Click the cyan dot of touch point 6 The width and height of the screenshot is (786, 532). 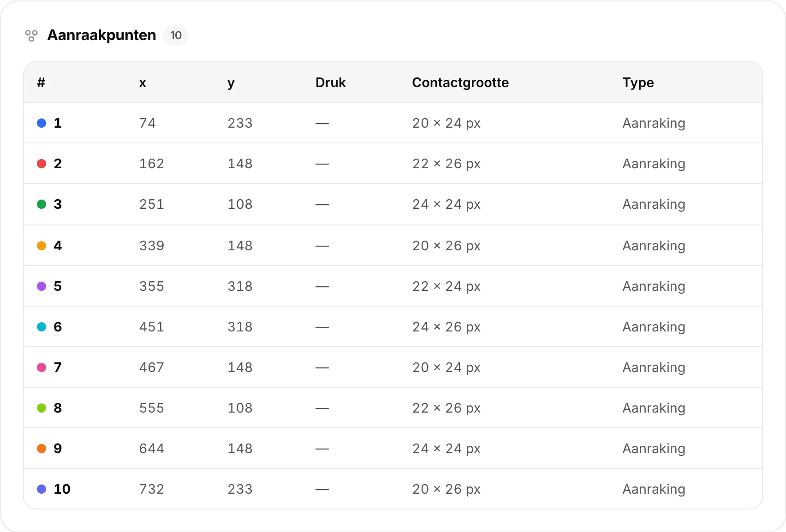point(42,327)
